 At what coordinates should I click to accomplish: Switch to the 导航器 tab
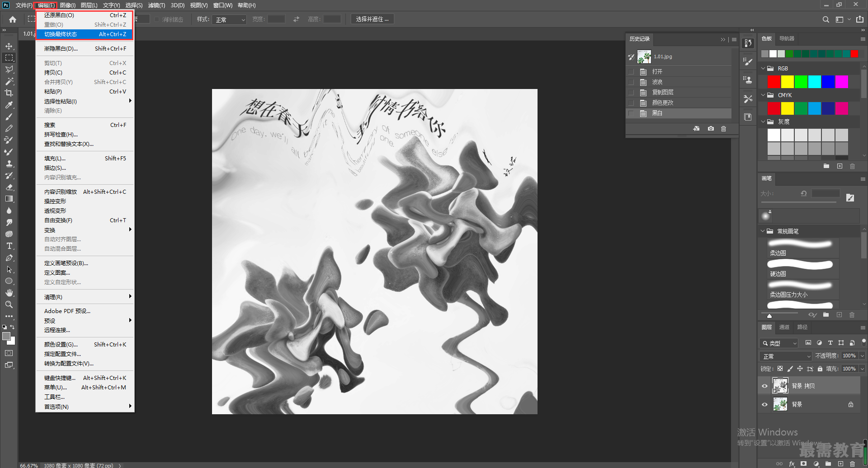[x=787, y=38]
